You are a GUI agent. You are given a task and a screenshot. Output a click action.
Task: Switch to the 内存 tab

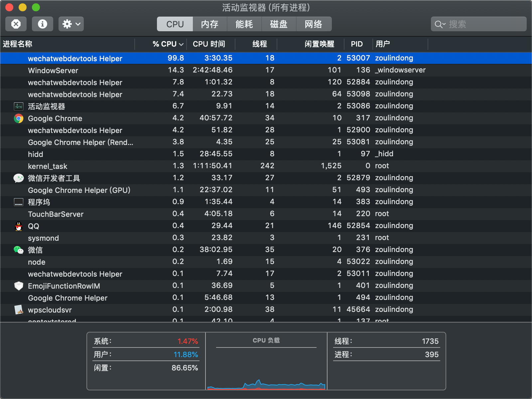pos(210,24)
